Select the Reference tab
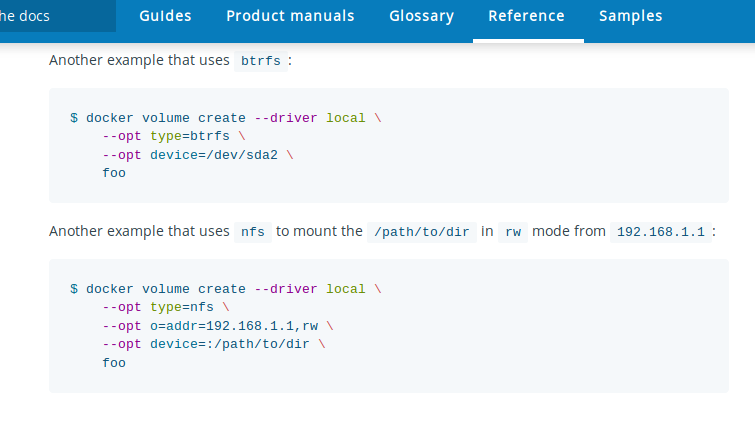Viewport: 755px width, 430px height. tap(526, 16)
